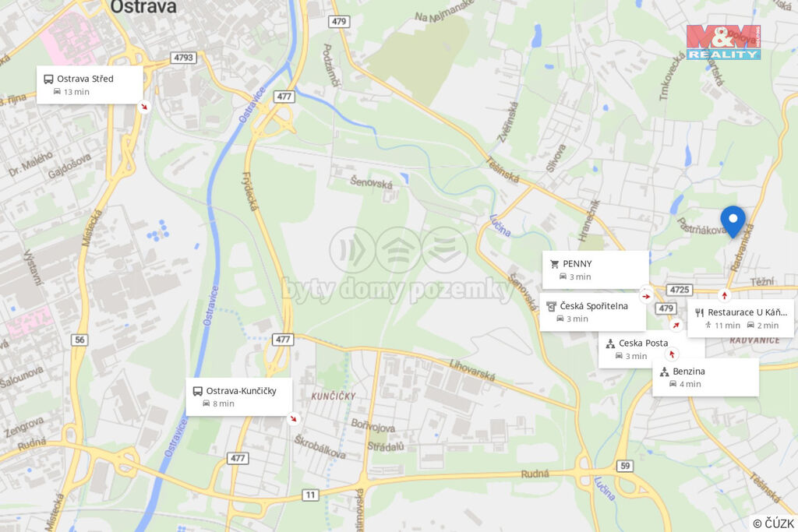Click the M&M Reality logo
Screen dimensions: 798x532
pyautogui.click(x=723, y=43)
